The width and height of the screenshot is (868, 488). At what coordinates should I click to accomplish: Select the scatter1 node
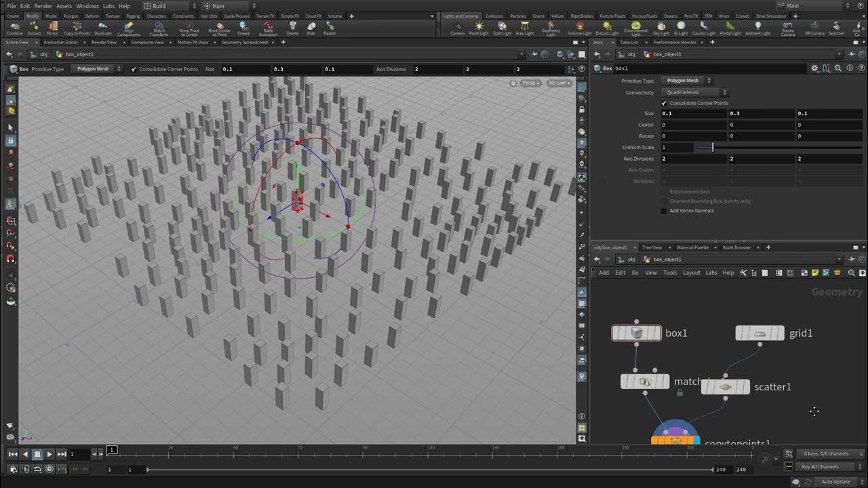(x=725, y=387)
